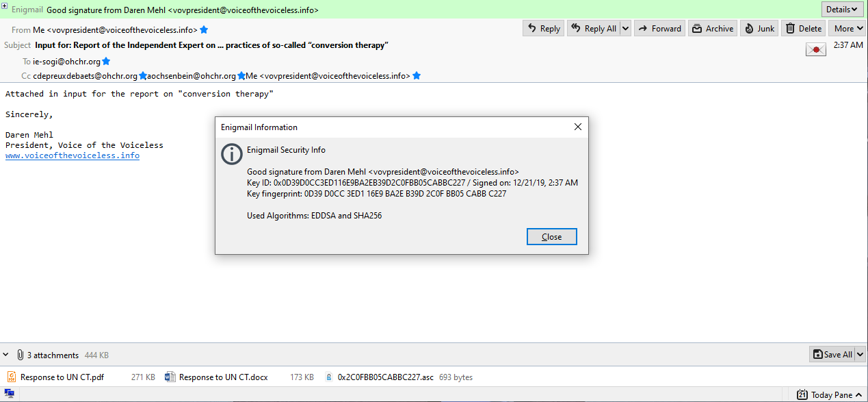This screenshot has height=402, width=868.
Task: Forward this email message
Action: (x=659, y=28)
